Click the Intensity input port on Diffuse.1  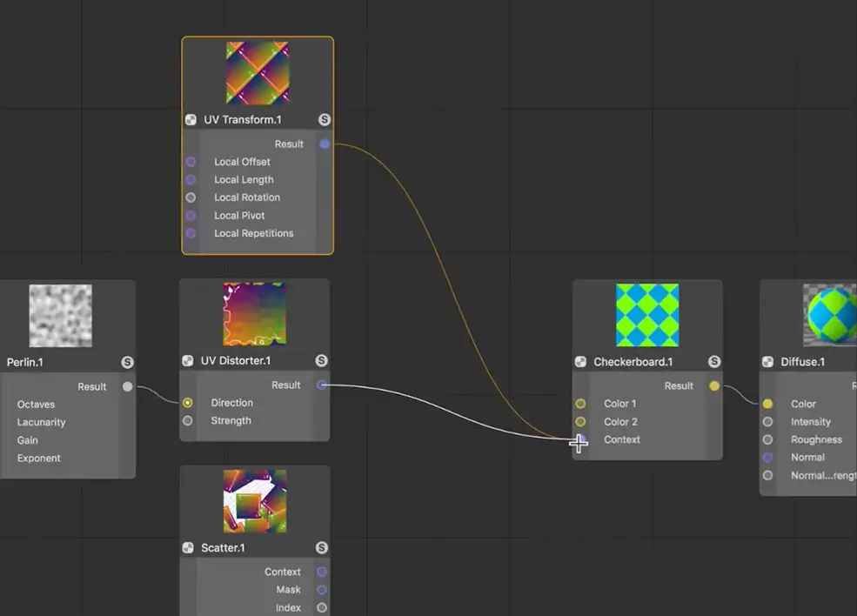(768, 422)
